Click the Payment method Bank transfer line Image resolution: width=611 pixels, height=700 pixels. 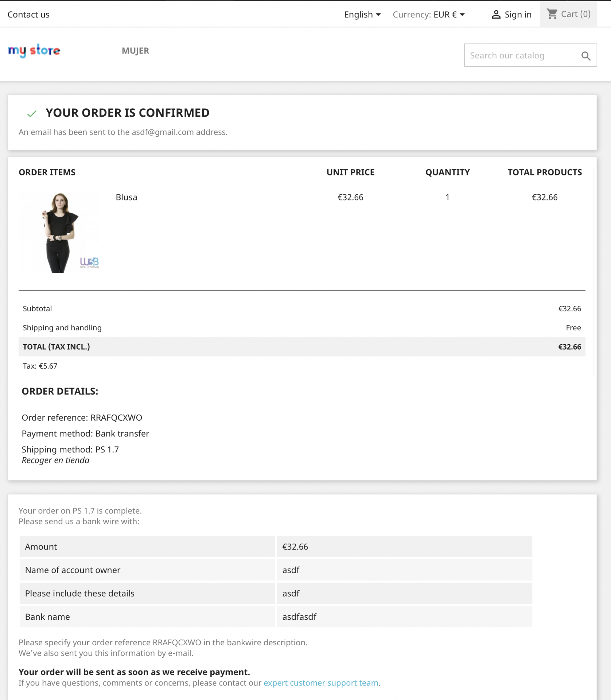[85, 433]
